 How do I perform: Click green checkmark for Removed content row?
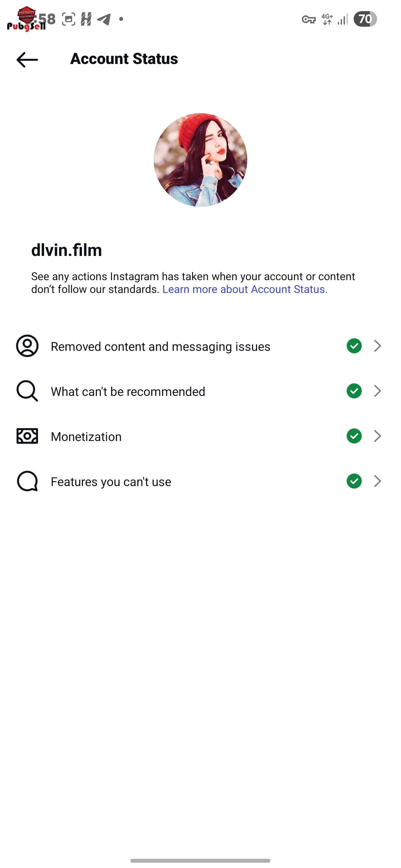tap(354, 346)
